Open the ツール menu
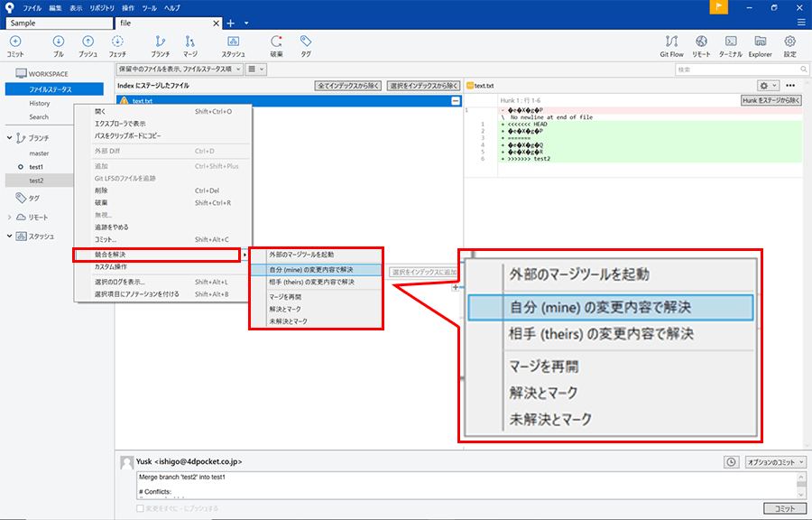 point(149,8)
